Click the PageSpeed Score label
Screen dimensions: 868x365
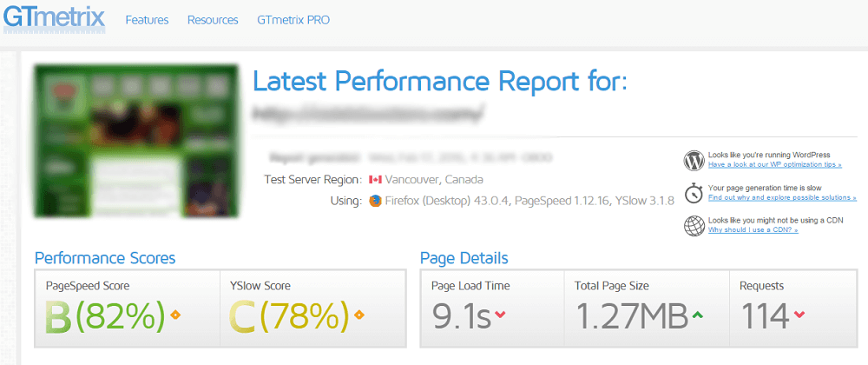[88, 286]
